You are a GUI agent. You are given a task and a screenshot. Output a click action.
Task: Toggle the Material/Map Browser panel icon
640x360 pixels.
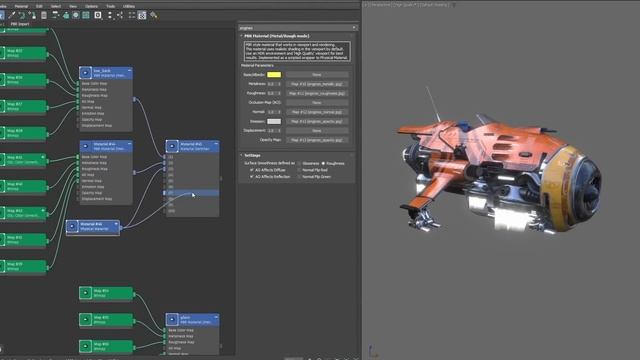click(x=132, y=16)
